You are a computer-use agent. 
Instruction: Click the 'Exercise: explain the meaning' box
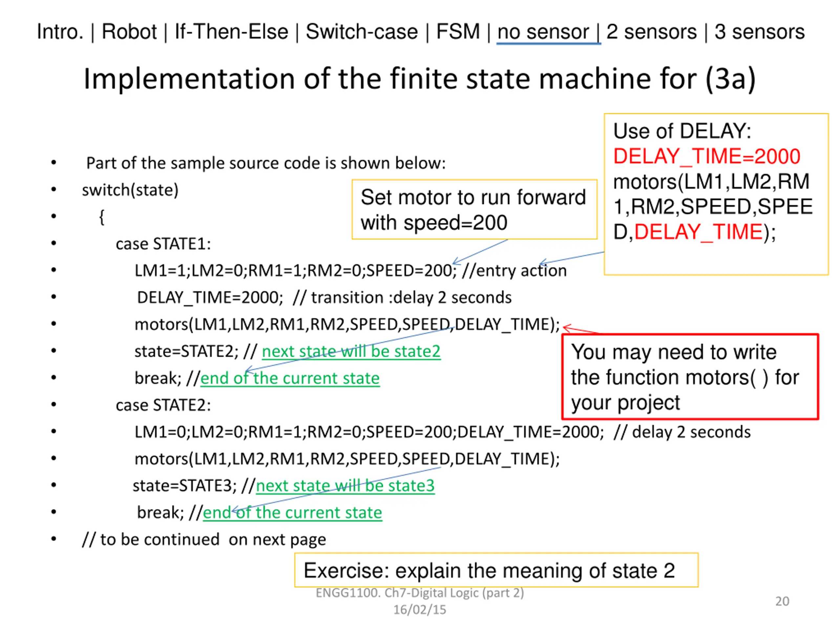coord(496,570)
